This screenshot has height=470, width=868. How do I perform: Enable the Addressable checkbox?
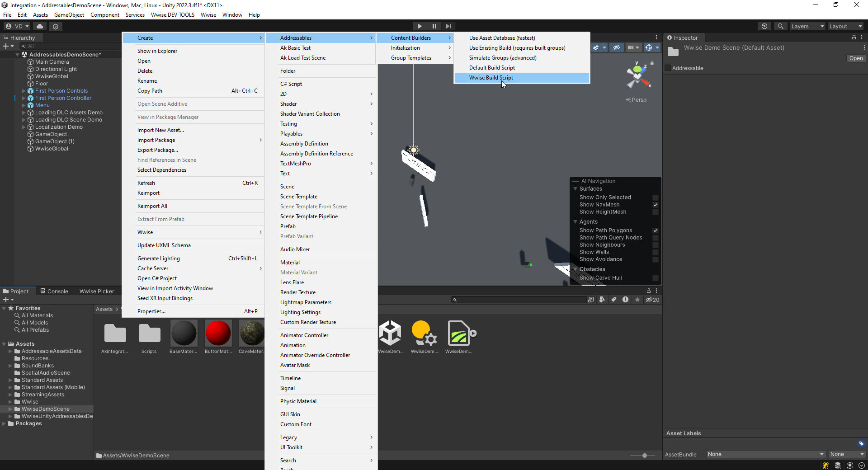tap(668, 68)
